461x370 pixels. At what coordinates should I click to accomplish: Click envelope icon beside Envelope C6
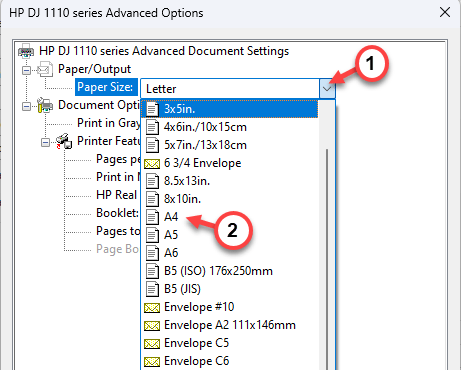pyautogui.click(x=152, y=362)
